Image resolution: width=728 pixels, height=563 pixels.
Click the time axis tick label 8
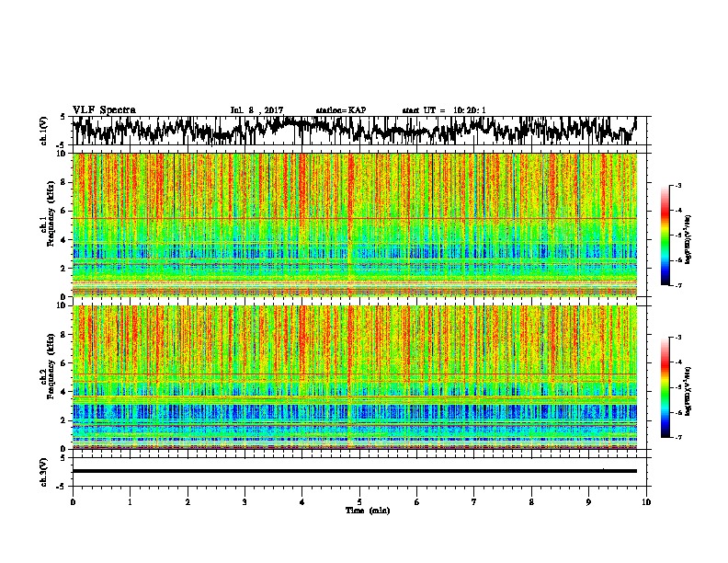coord(531,502)
